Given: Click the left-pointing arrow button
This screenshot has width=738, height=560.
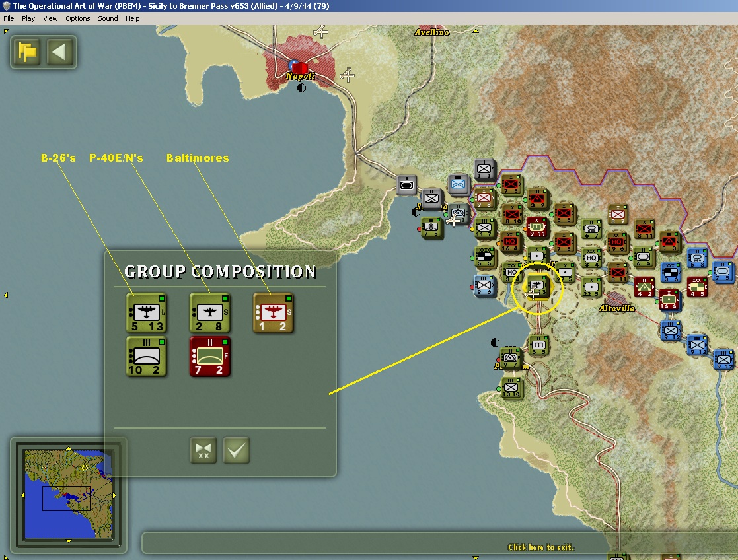Looking at the screenshot, I should pos(59,52).
